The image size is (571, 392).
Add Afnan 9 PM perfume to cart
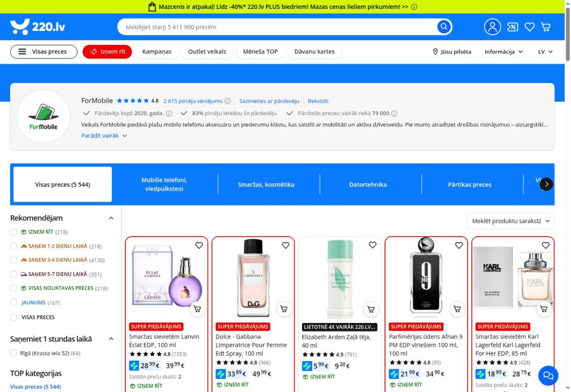click(457, 309)
